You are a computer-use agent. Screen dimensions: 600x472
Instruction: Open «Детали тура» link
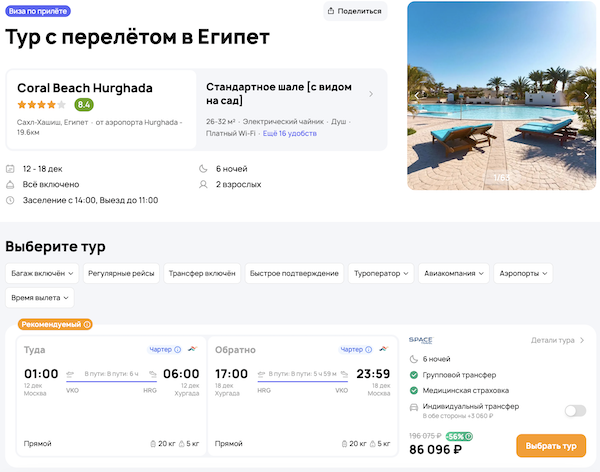[x=558, y=340]
